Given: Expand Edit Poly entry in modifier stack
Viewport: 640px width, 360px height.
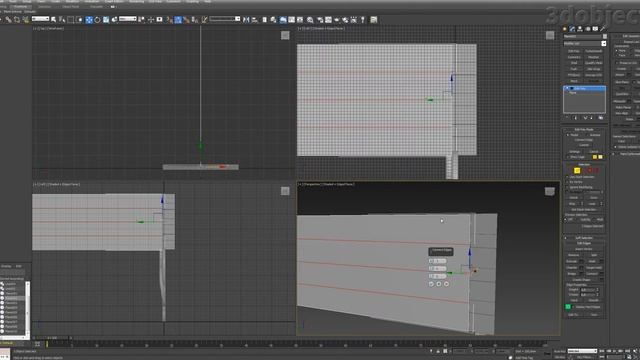Looking at the screenshot, I should [x=567, y=88].
